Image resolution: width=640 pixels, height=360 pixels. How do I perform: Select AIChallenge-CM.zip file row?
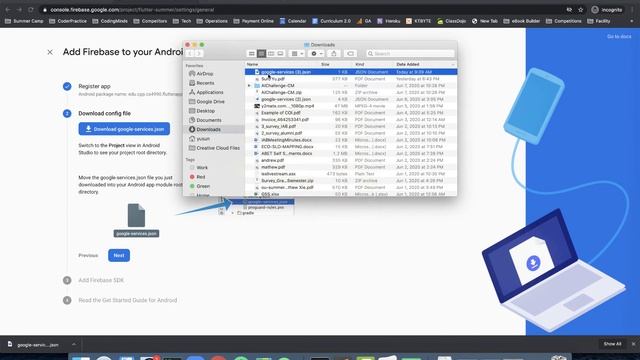351,93
